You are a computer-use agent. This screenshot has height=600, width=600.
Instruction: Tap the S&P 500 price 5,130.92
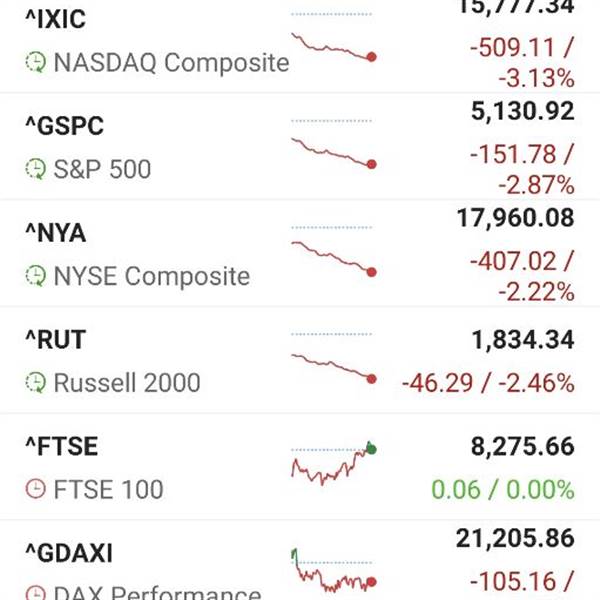[x=523, y=111]
